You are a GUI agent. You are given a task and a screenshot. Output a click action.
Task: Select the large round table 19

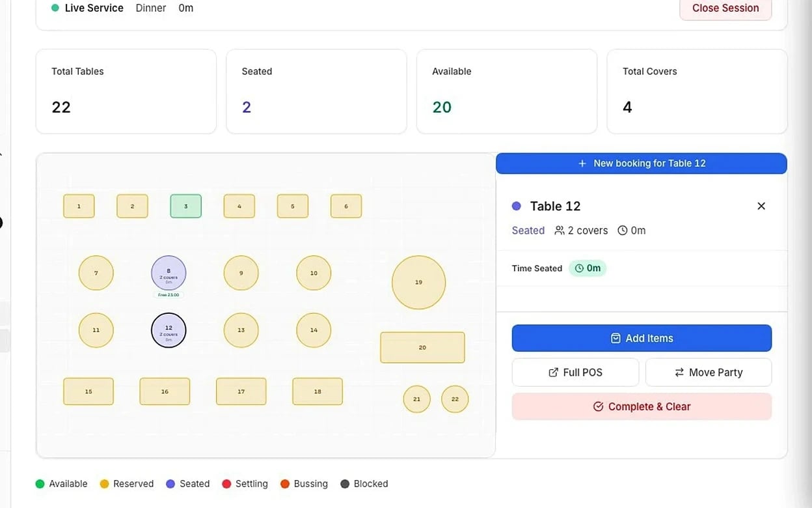[x=418, y=282]
